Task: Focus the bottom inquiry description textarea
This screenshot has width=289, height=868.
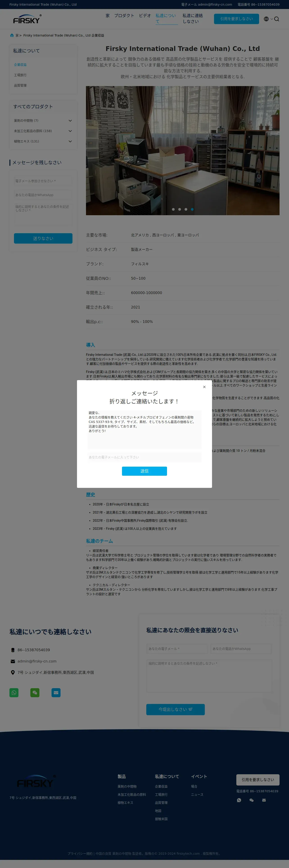Action: coord(209,676)
